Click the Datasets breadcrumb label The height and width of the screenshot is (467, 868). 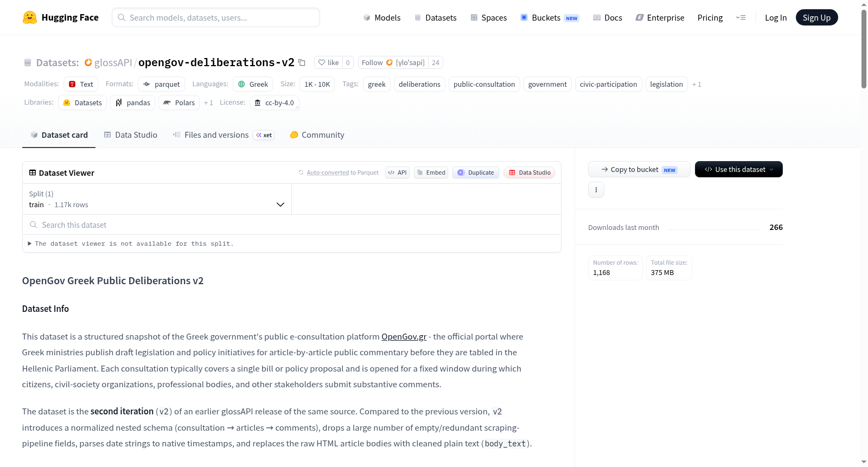pos(58,62)
